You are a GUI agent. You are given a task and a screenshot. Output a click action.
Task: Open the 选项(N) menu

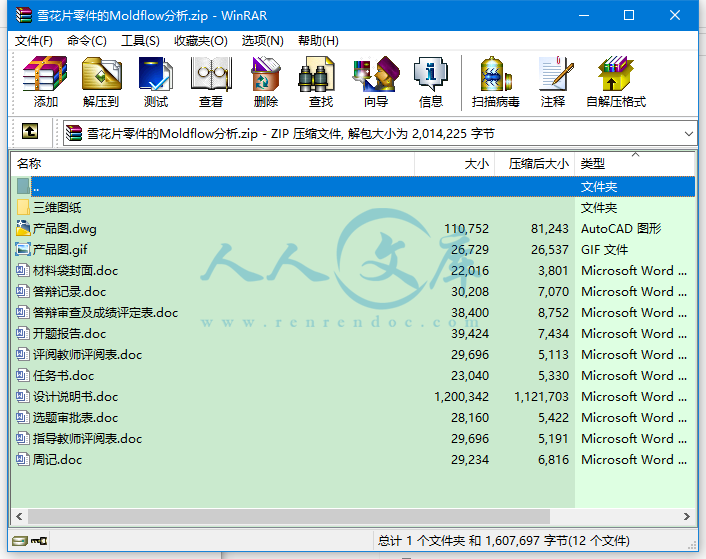click(262, 41)
